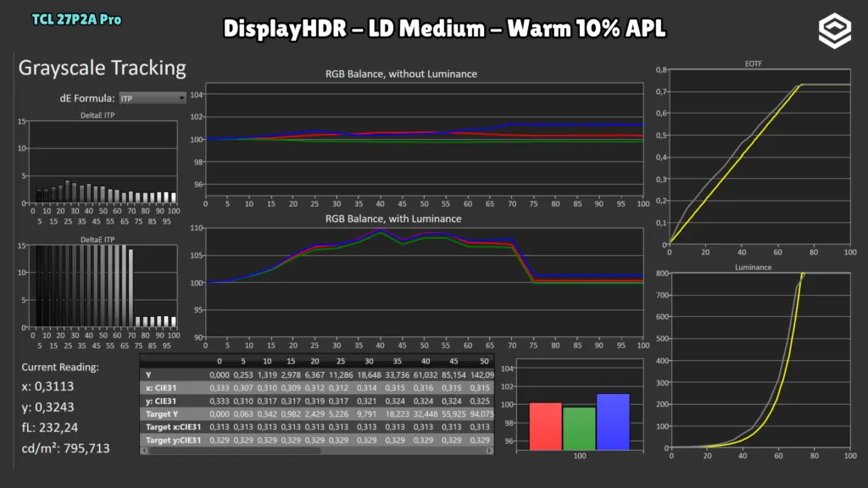
Task: Click the red bar in RGB bar chart
Action: [545, 426]
